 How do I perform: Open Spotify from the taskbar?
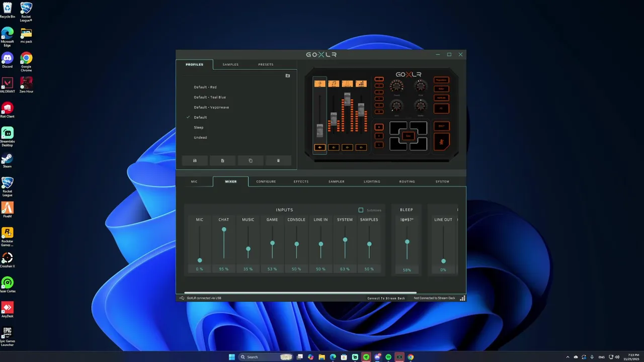click(x=388, y=357)
